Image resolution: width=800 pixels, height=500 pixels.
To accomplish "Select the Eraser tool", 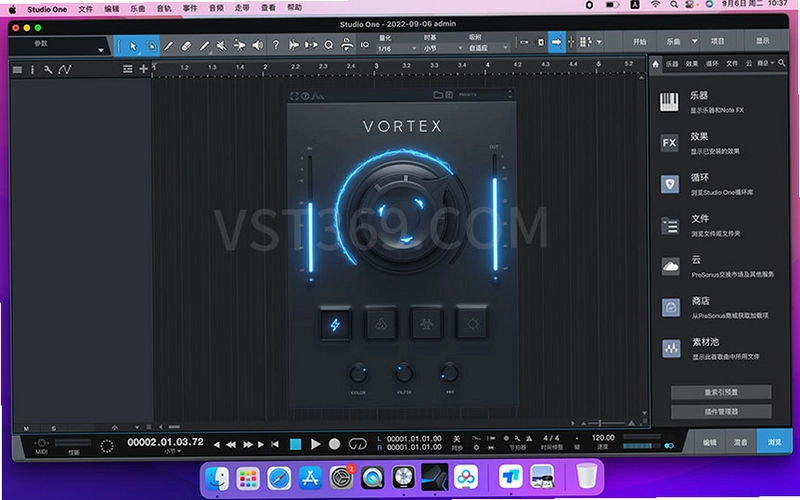I will [186, 45].
